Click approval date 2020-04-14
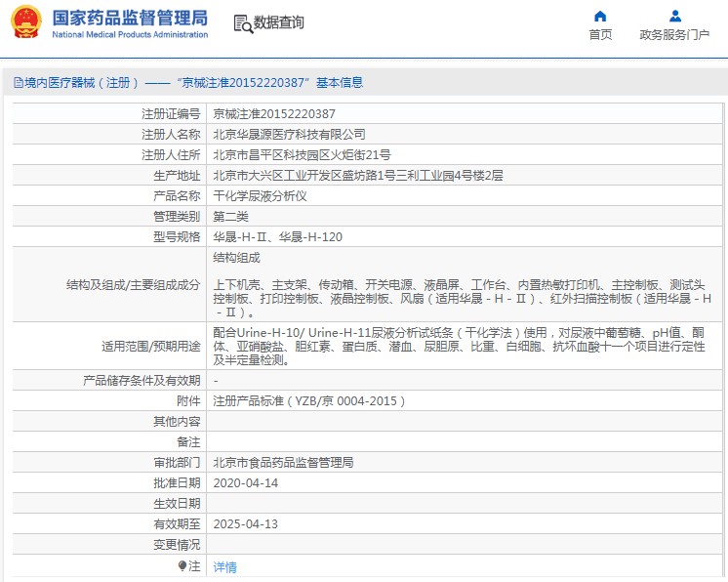Image resolution: width=728 pixels, height=582 pixels. tap(245, 483)
